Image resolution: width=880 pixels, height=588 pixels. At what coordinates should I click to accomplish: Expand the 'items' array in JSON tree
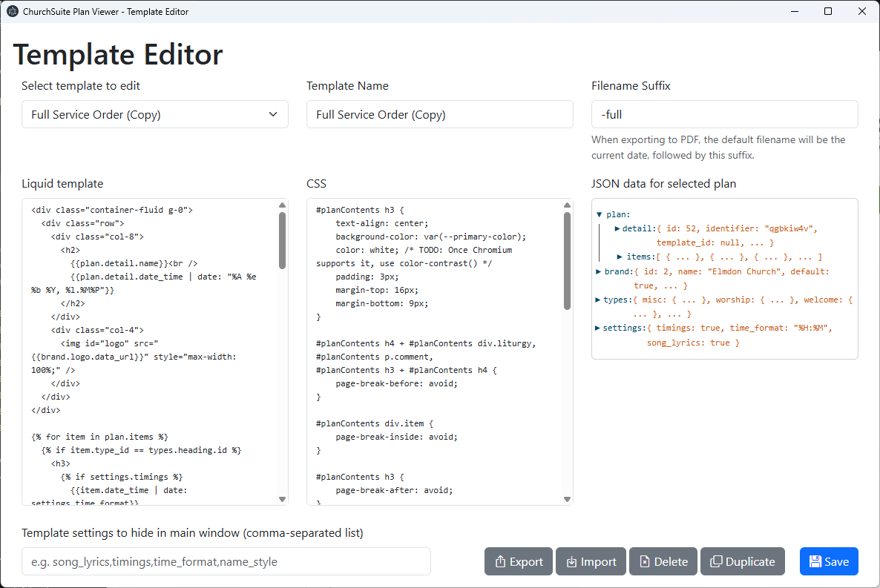click(620, 257)
